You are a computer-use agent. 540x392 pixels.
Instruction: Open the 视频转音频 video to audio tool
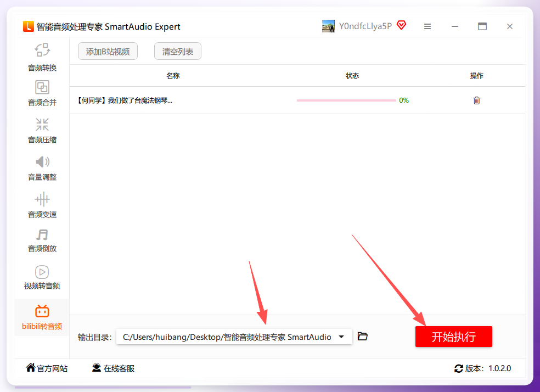tap(42, 277)
